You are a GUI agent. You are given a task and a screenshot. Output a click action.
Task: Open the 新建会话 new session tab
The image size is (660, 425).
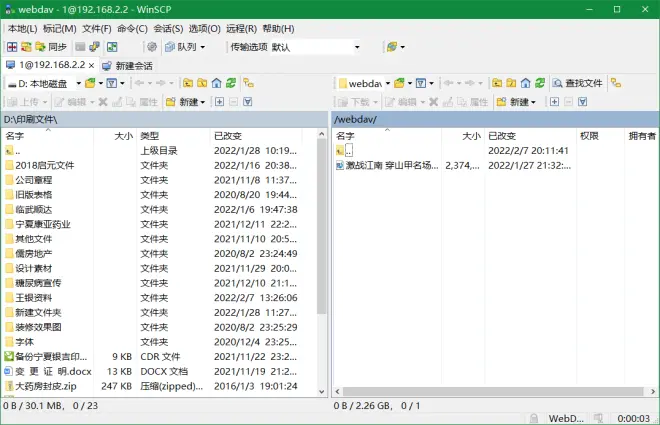[128, 66]
